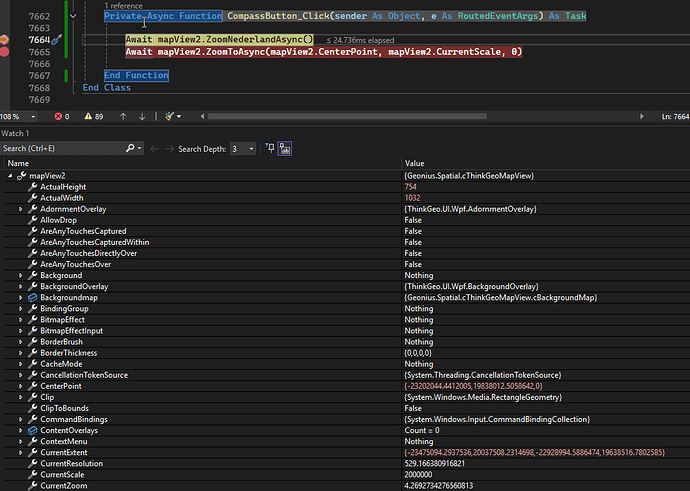
Task: Select the CurrentResolution value
Action: point(434,463)
